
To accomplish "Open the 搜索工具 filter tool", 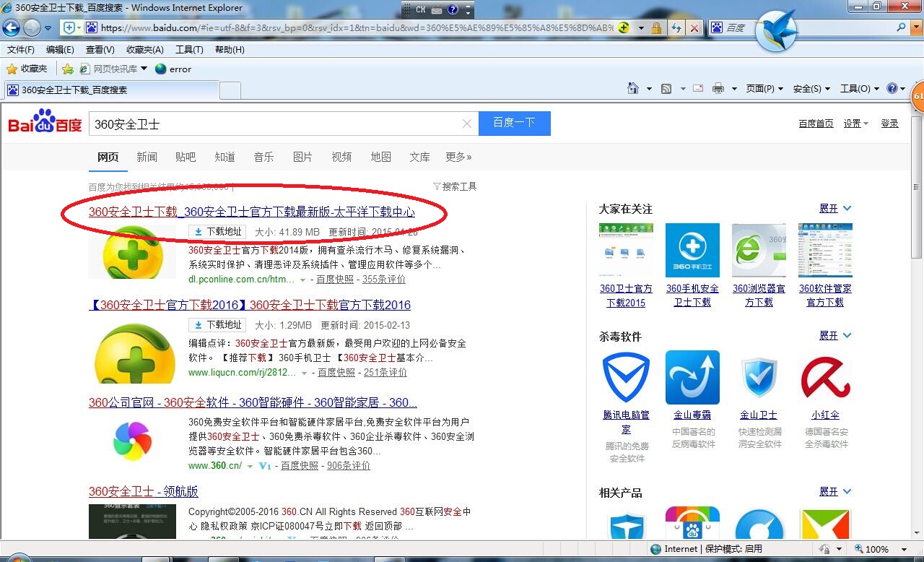I will (455, 186).
